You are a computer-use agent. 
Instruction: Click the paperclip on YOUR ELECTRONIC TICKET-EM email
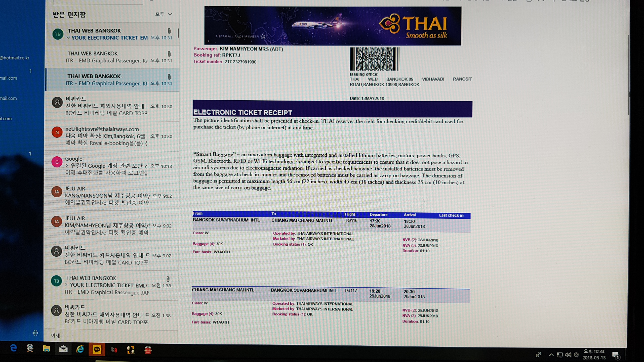169,31
